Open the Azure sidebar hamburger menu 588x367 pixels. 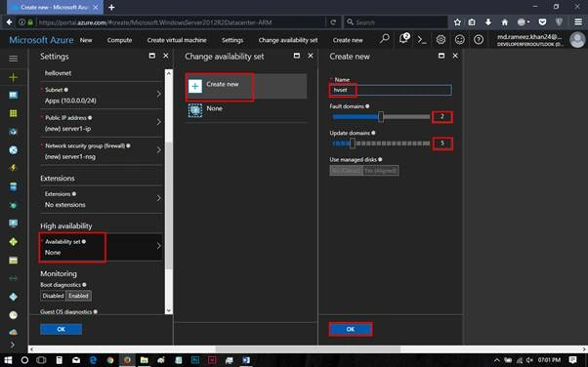click(13, 59)
